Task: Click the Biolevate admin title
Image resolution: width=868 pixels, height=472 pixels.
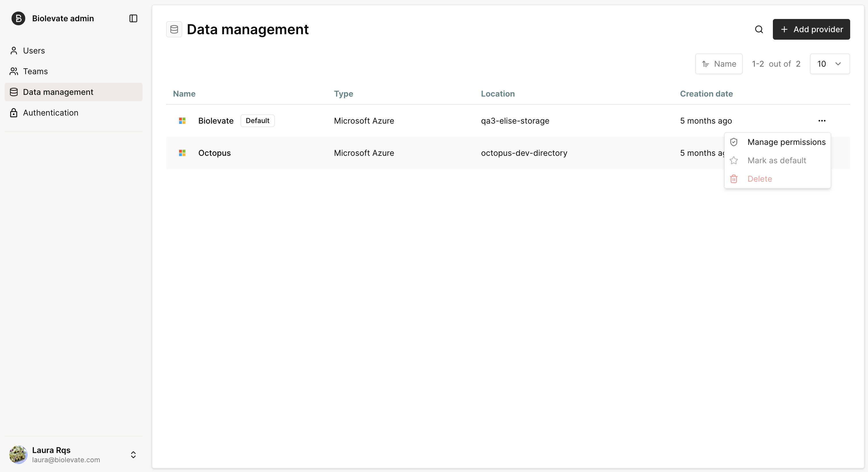Action: pyautogui.click(x=63, y=18)
